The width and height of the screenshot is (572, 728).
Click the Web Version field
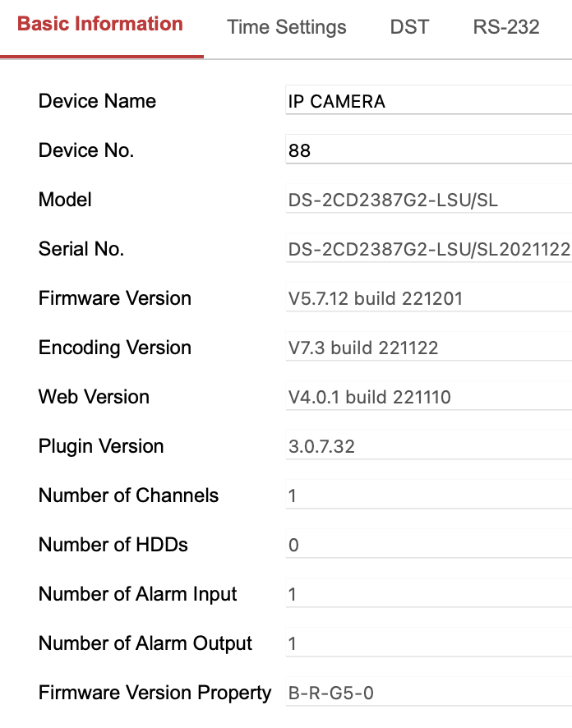[427, 397]
